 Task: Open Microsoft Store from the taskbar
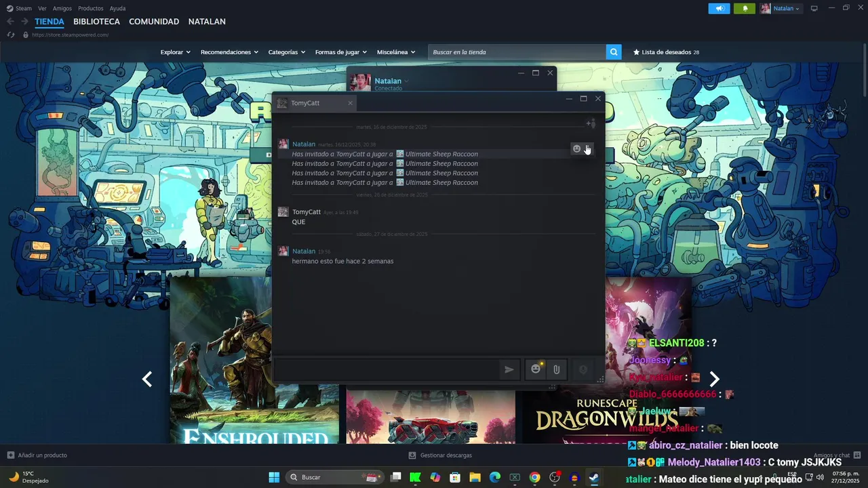tap(456, 477)
